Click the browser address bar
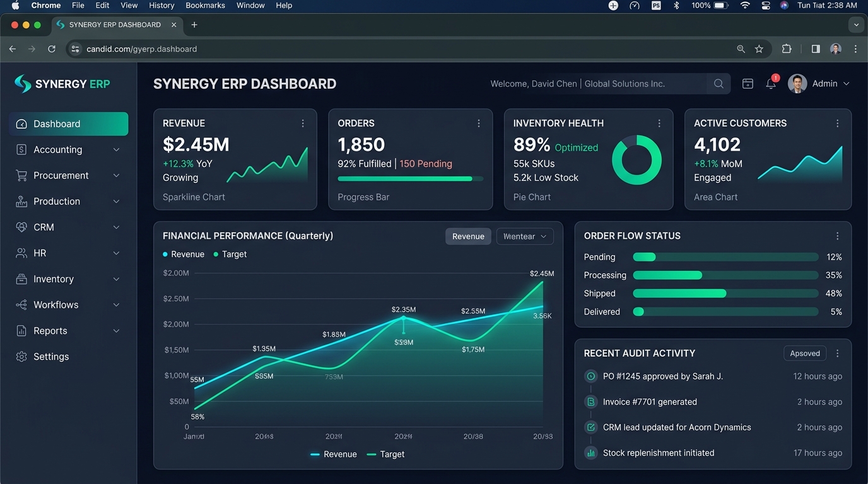Image resolution: width=868 pixels, height=484 pixels. coord(418,49)
